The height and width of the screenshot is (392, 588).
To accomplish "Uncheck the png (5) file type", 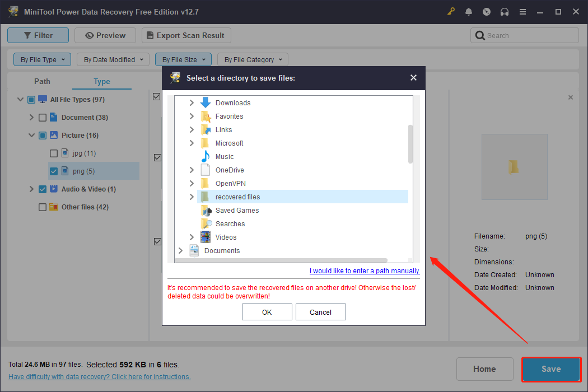I will click(x=53, y=171).
